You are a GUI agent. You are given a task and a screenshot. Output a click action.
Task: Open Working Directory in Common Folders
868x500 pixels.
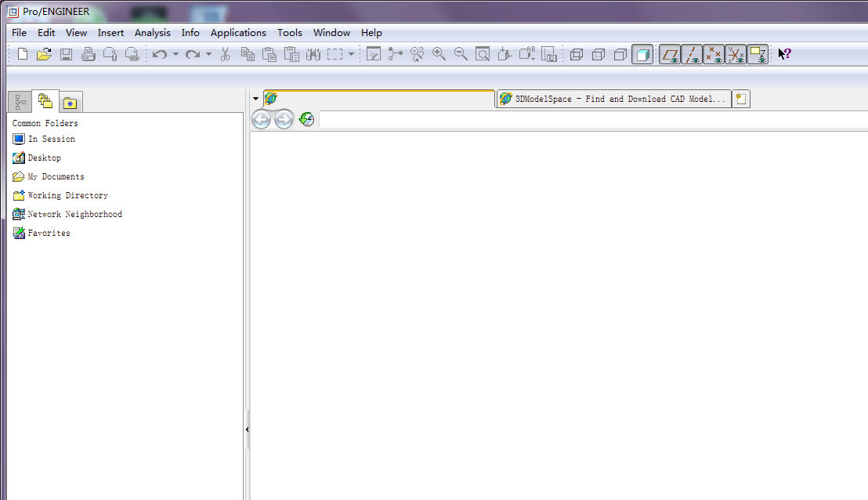[67, 195]
